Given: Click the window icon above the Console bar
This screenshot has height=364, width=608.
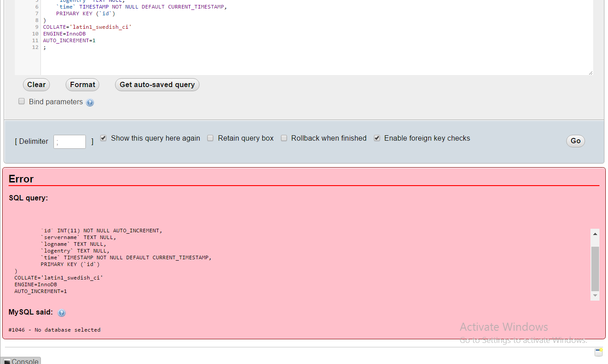Looking at the screenshot, I should click(598, 352).
